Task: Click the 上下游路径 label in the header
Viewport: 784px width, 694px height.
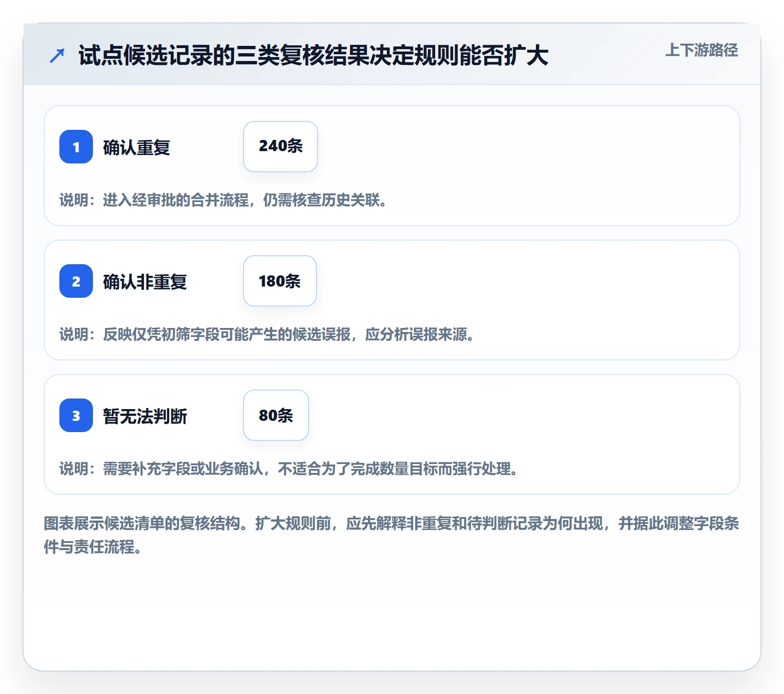Action: (x=701, y=50)
